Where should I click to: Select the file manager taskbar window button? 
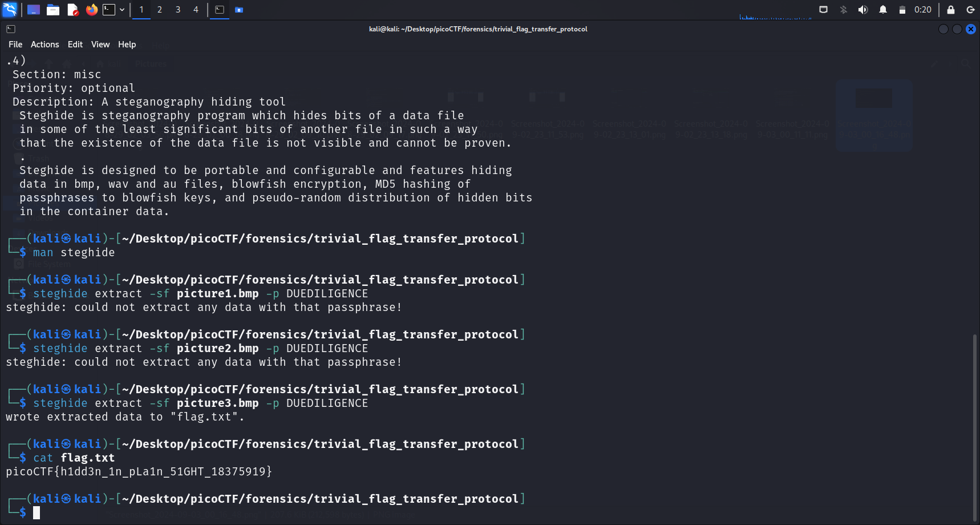(x=239, y=10)
